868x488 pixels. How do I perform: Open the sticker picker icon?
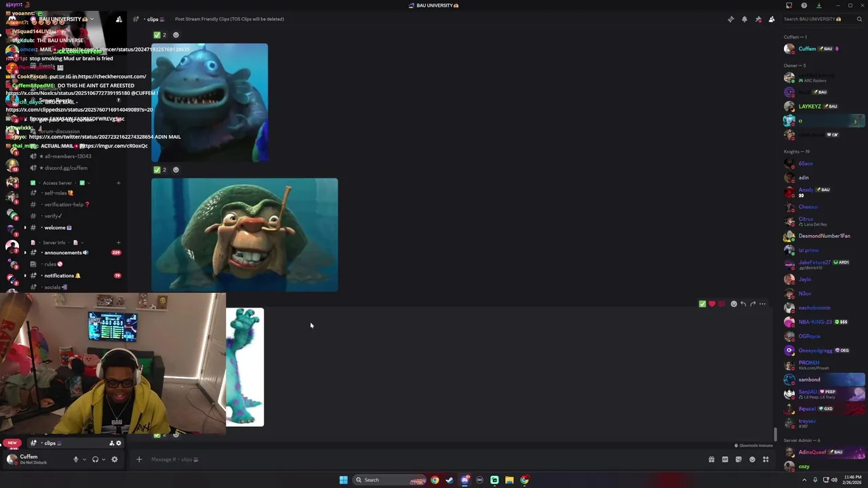[x=738, y=460]
